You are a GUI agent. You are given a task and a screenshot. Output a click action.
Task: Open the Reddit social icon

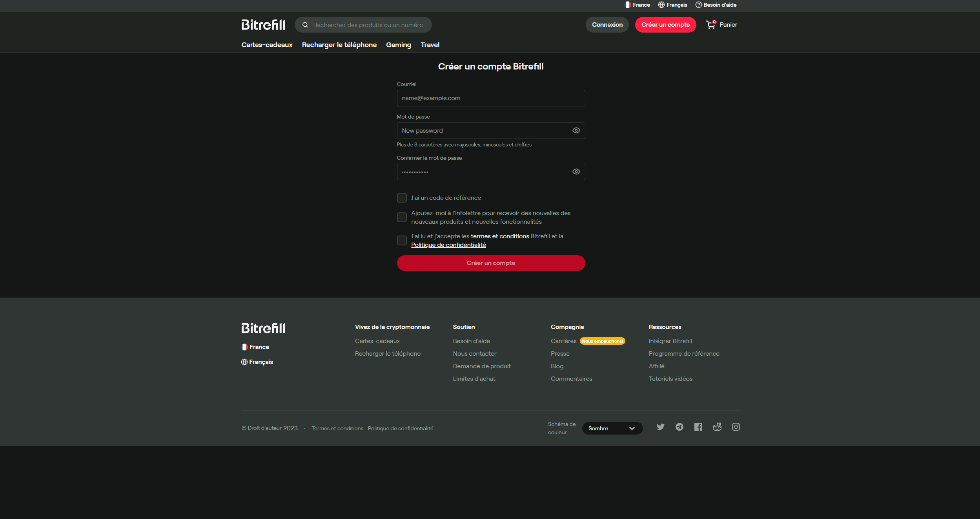pyautogui.click(x=717, y=427)
